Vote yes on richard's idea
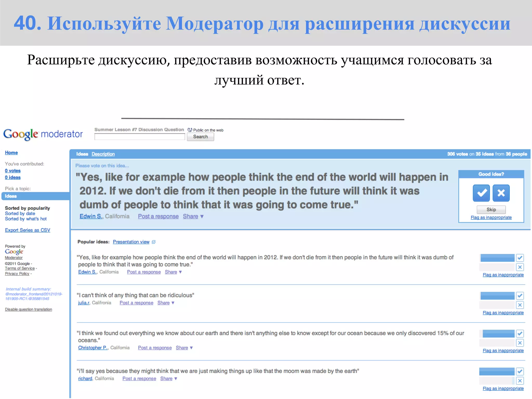The width and height of the screenshot is (532, 399). (520, 371)
